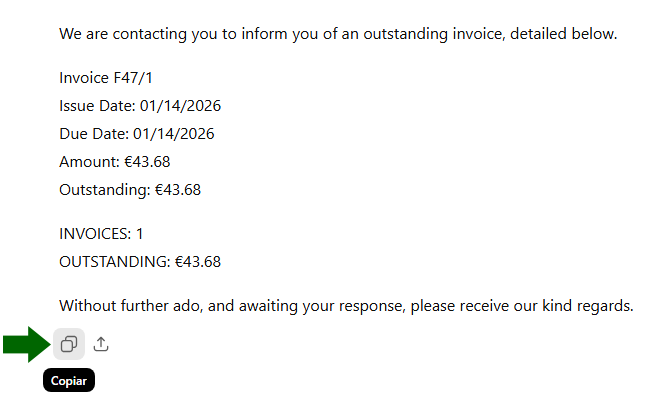Click the INVOICES: 1 summary line
Viewport: 661px width, 419px height.
point(101,234)
